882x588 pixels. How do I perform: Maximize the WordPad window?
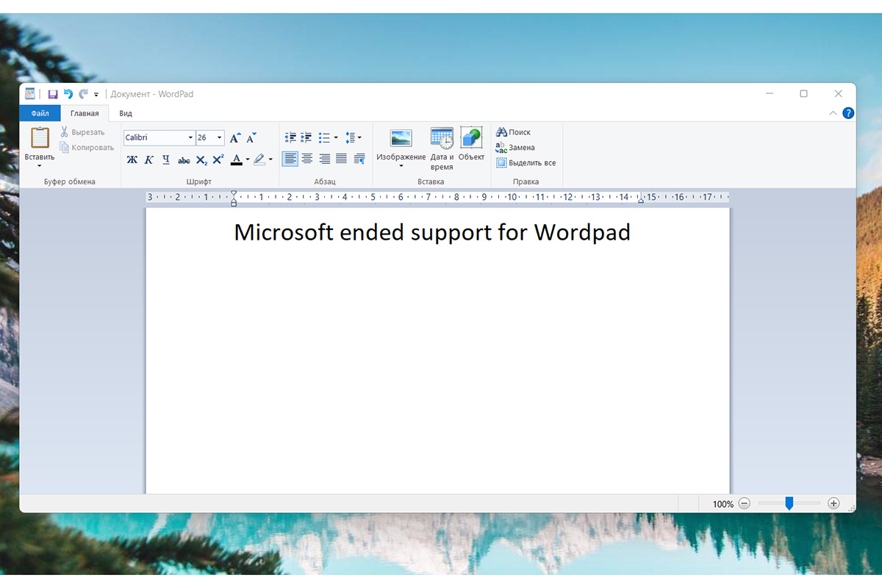tap(803, 94)
